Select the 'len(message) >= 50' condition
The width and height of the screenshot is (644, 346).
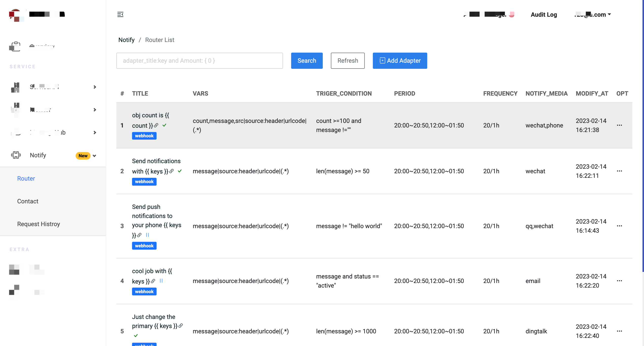343,171
